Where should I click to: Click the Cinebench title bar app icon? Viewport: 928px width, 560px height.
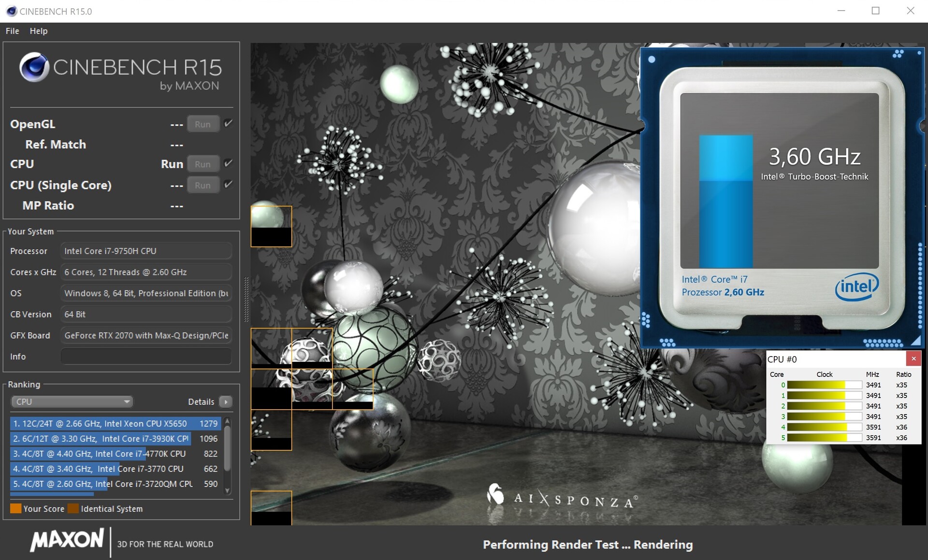[11, 11]
